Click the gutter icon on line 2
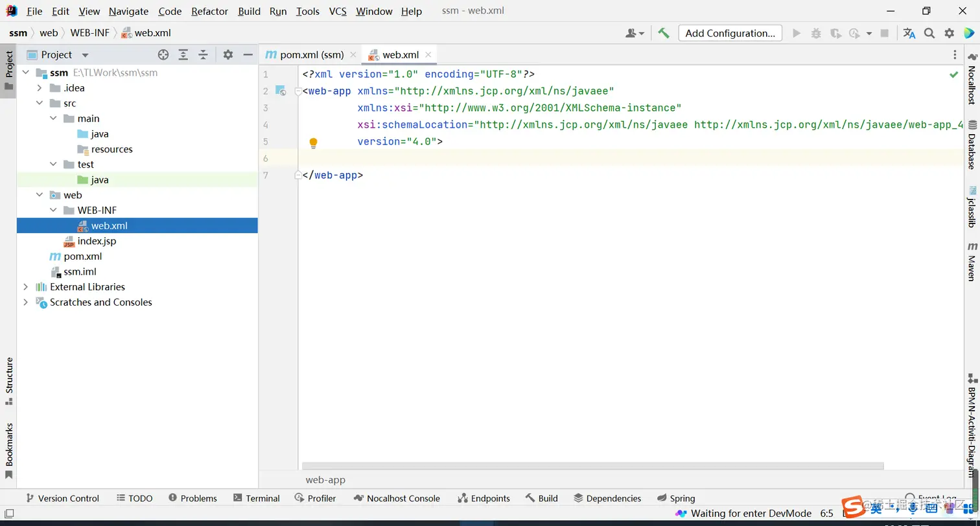 click(280, 91)
